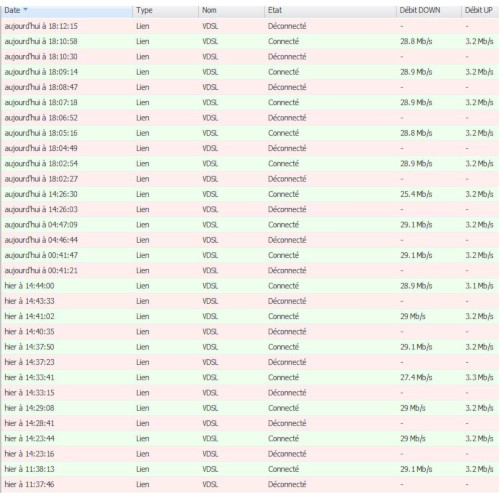Select row aujourd'hui à 18:04:49

[250, 148]
